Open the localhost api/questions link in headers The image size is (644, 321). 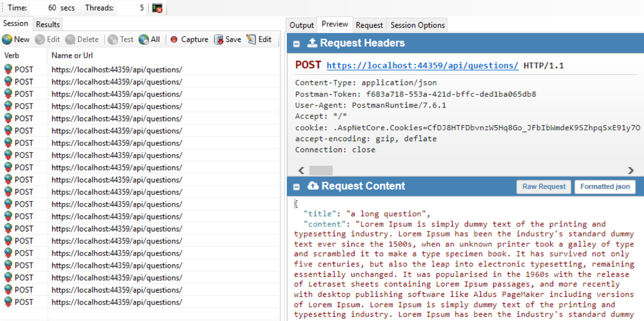click(422, 65)
